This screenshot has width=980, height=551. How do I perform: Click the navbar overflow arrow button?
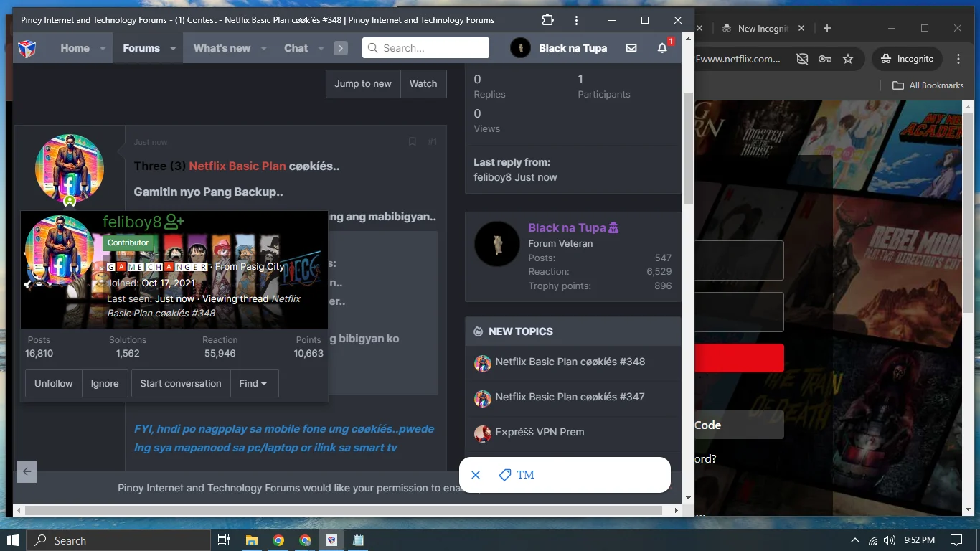click(341, 48)
